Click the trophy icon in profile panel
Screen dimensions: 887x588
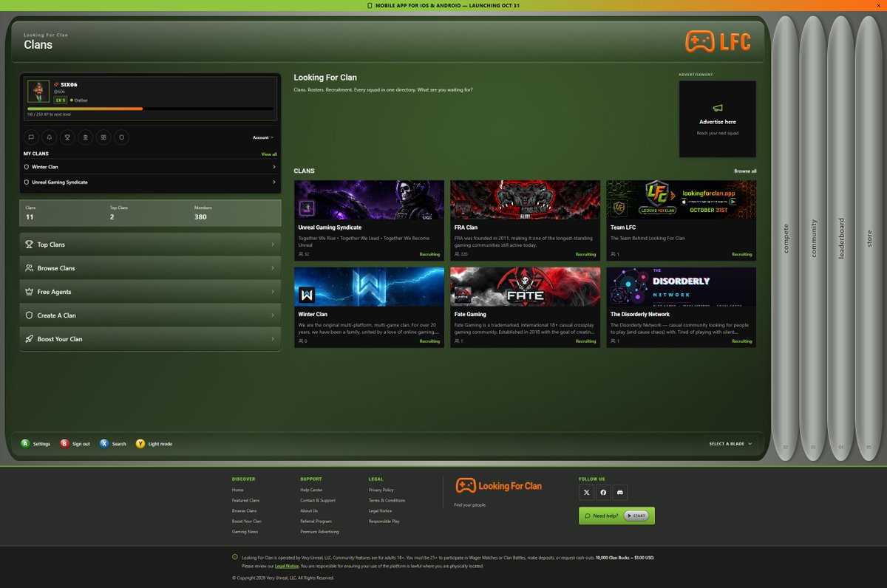click(x=67, y=137)
